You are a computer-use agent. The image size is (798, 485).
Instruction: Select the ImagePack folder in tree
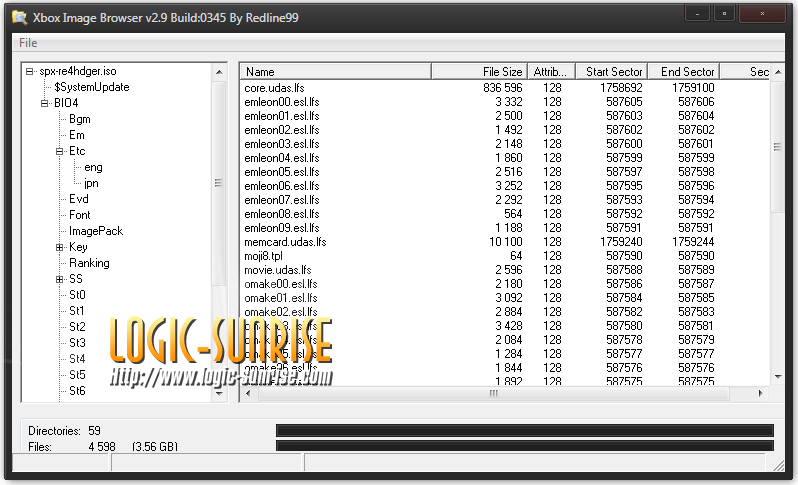pyautogui.click(x=96, y=231)
